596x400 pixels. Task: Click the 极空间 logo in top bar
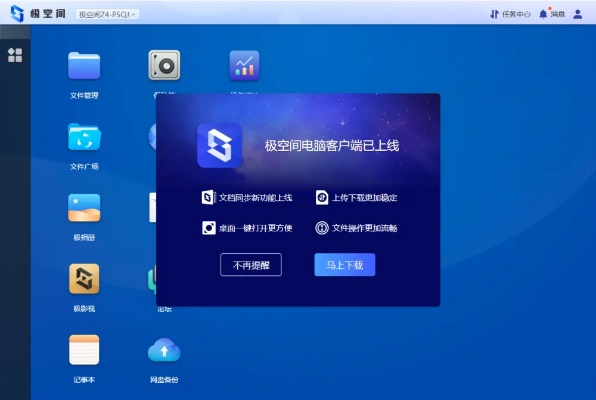17,14
